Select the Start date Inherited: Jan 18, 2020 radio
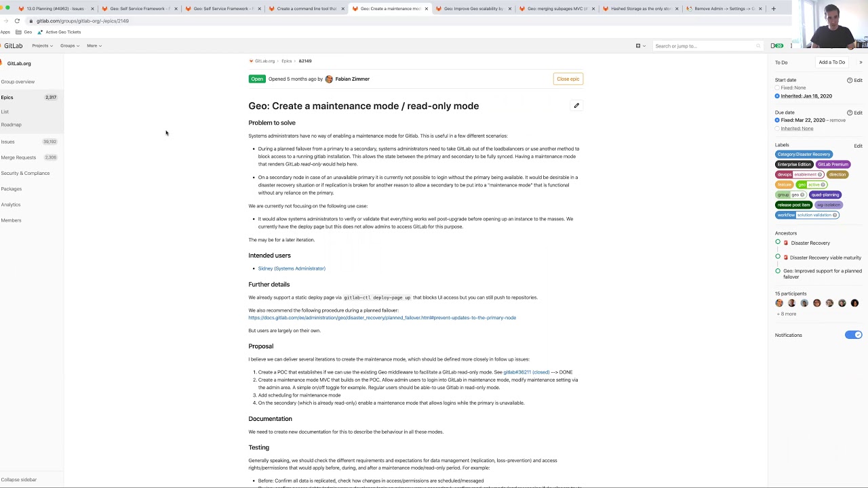868x488 pixels. (x=777, y=96)
